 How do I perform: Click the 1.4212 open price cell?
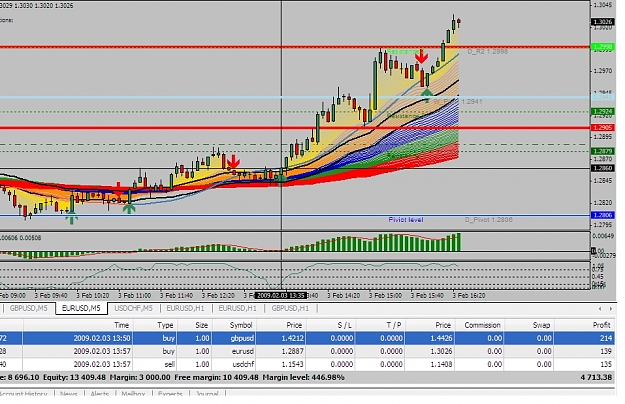293,338
